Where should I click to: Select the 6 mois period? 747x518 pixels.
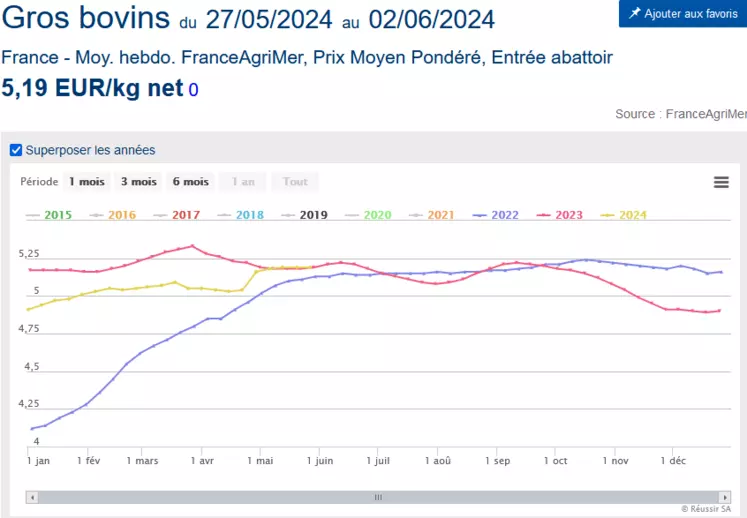point(191,182)
